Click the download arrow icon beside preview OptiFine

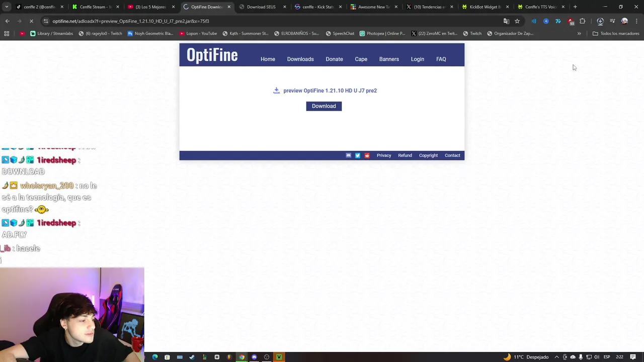[x=276, y=90]
